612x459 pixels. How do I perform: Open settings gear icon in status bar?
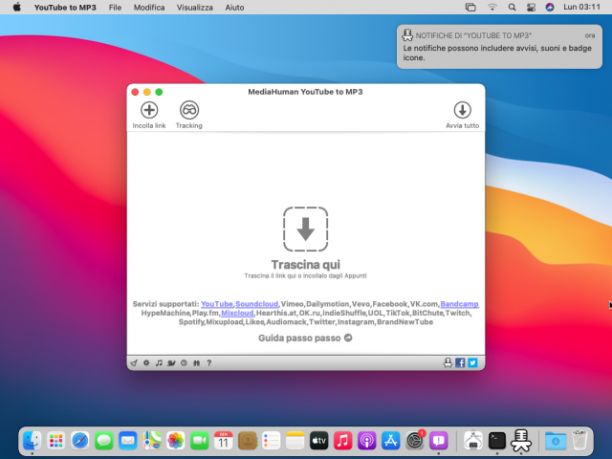tap(146, 363)
